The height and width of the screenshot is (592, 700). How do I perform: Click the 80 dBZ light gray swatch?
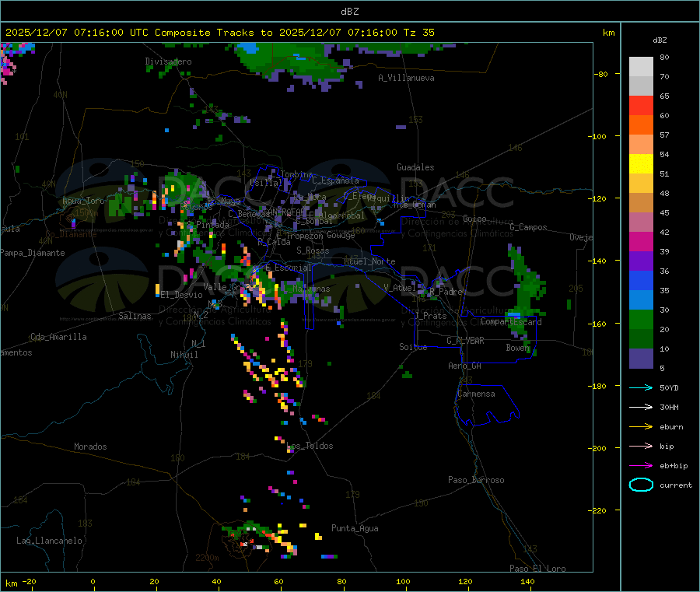click(641, 67)
